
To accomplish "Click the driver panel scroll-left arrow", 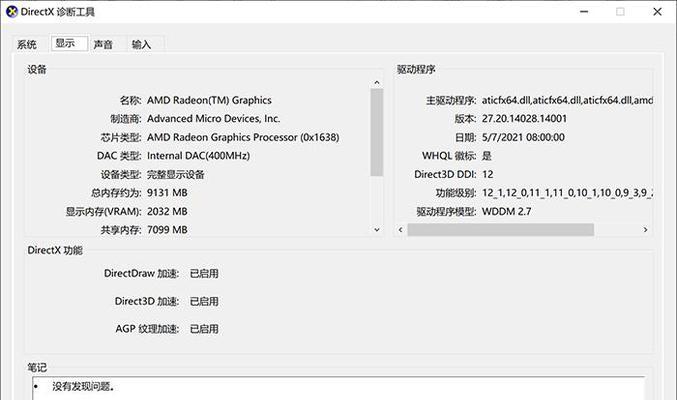I will coord(401,230).
